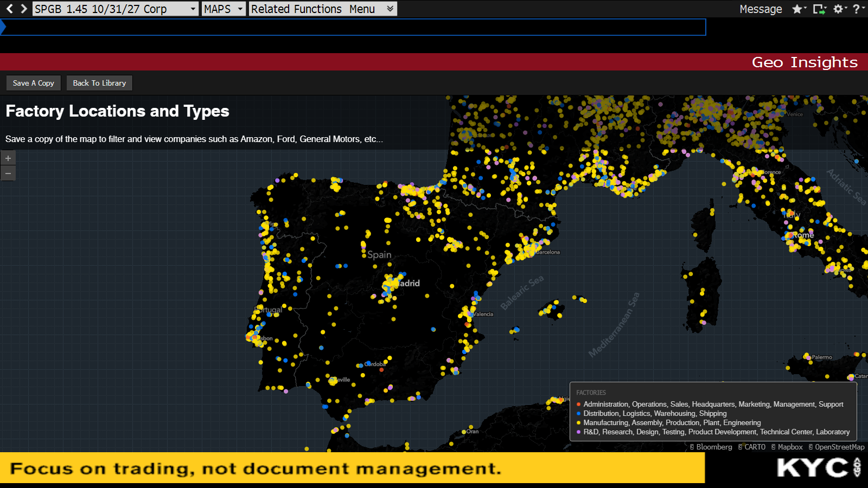Click the Spain country label
The width and height of the screenshot is (868, 488).
point(379,255)
